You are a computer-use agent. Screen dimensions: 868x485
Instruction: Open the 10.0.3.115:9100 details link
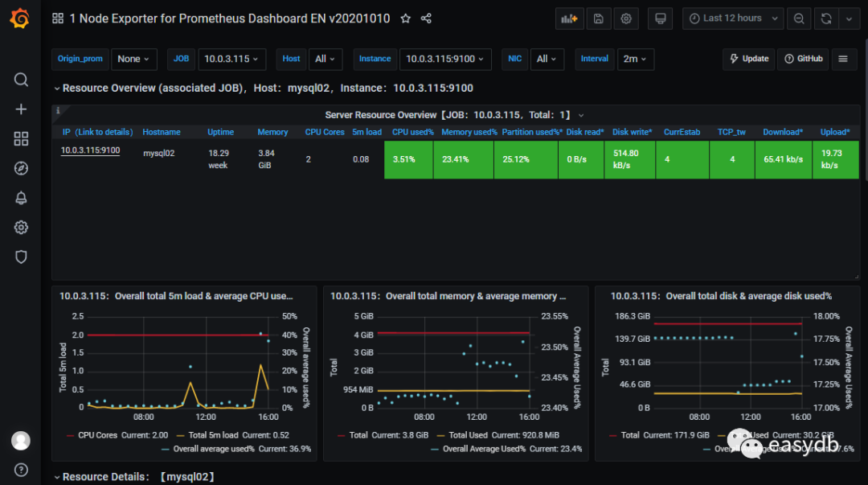[90, 150]
